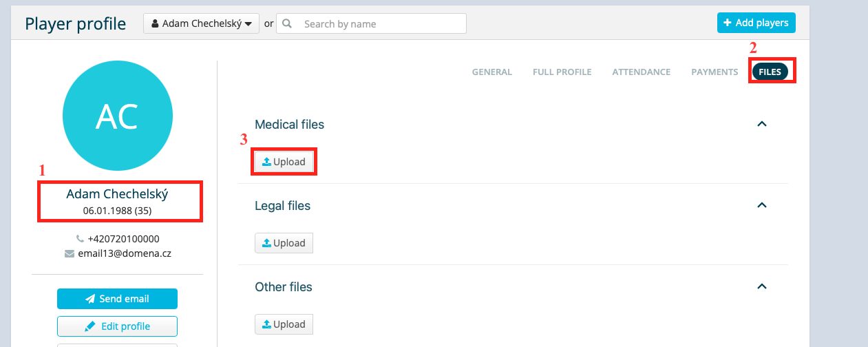
Task: Click the phone icon beside +420720100000
Action: [80, 239]
